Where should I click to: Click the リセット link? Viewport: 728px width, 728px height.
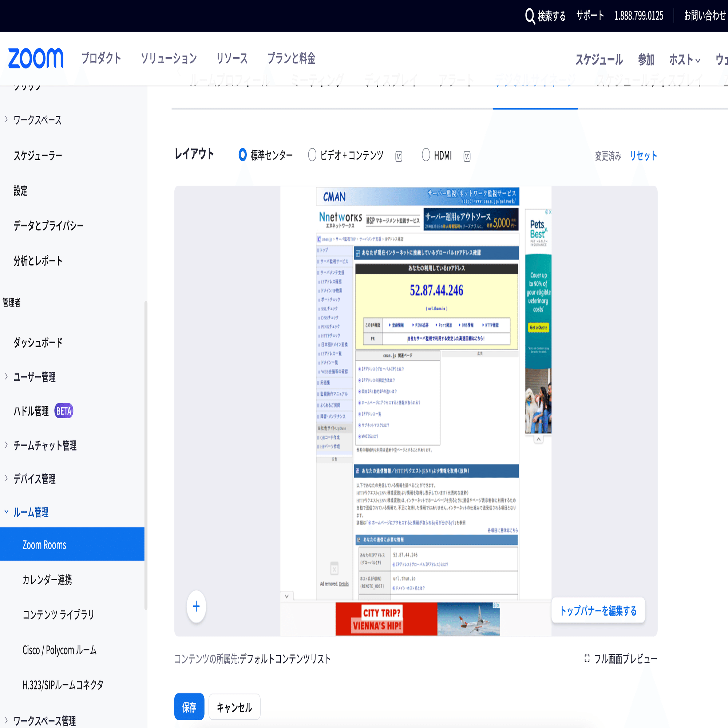pyautogui.click(x=643, y=155)
